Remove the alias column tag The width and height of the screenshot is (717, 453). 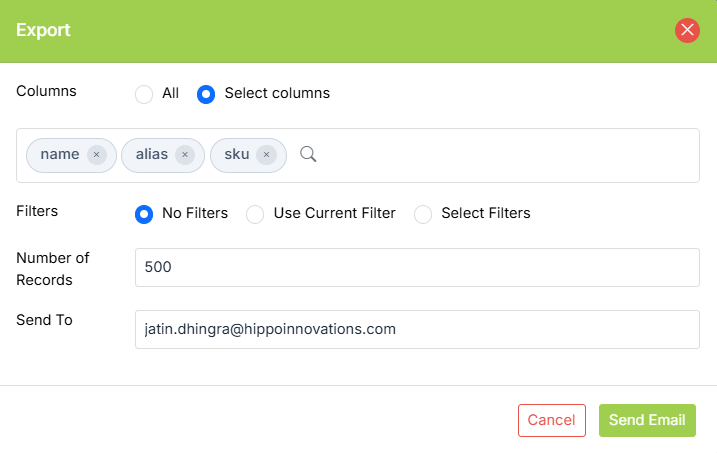point(185,155)
